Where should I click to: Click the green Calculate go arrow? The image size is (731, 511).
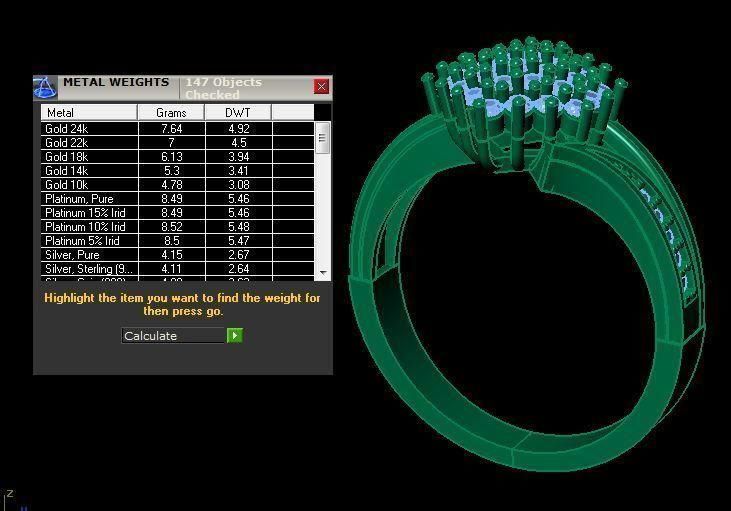(x=234, y=335)
